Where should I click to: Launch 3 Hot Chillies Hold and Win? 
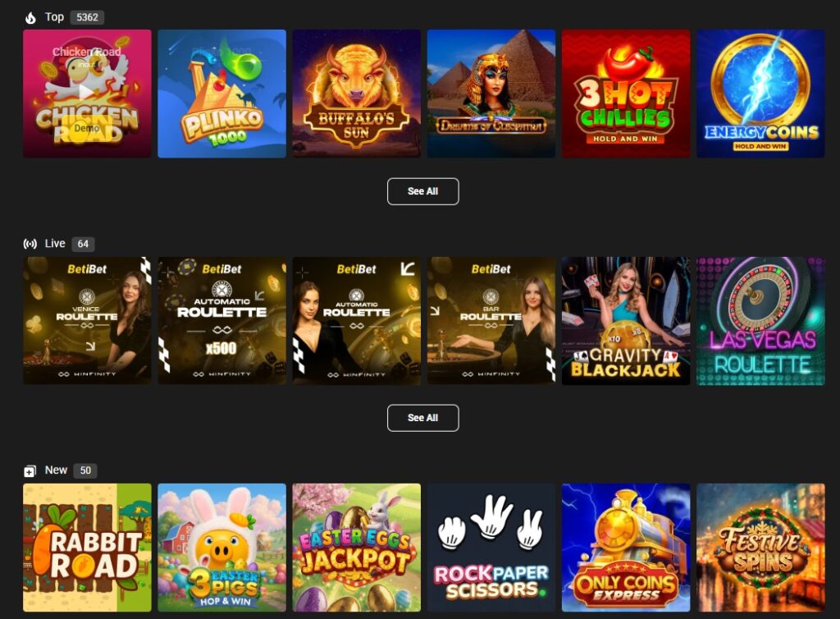[x=626, y=94]
